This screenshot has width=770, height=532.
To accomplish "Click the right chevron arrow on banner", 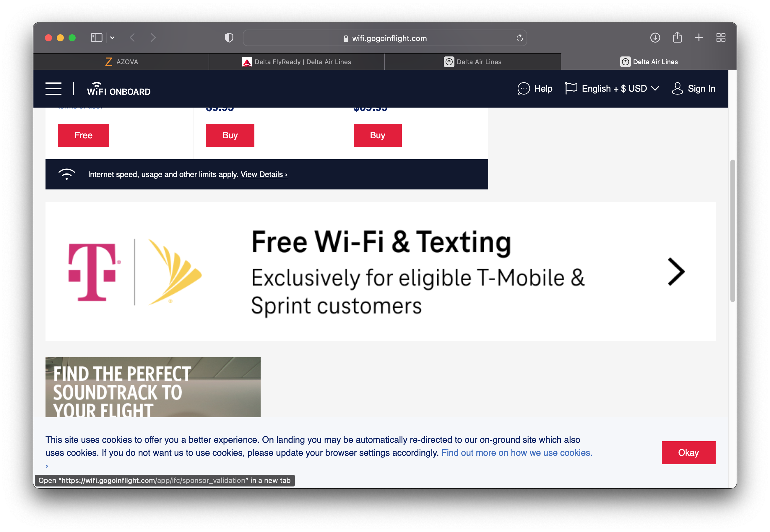I will pos(676,272).
